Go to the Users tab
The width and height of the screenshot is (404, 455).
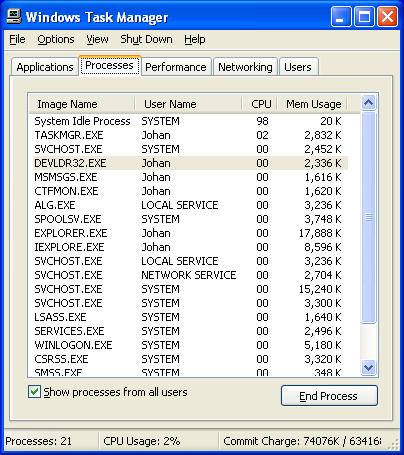coord(298,67)
